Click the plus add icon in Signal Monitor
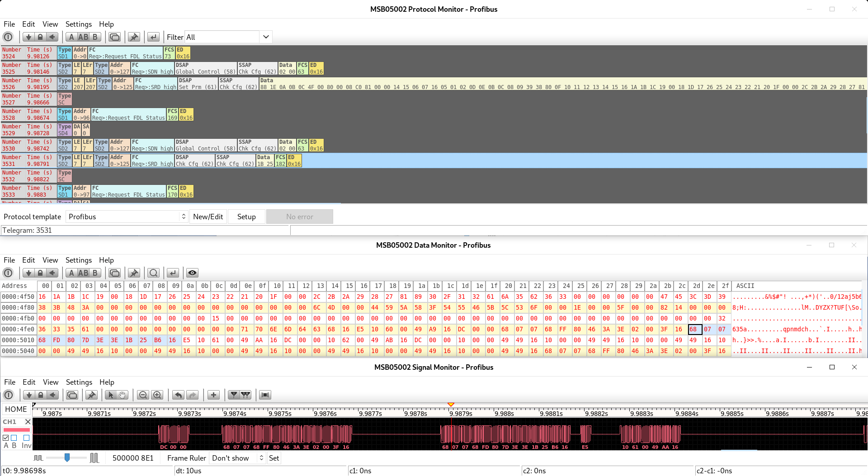868x476 pixels. coord(214,395)
